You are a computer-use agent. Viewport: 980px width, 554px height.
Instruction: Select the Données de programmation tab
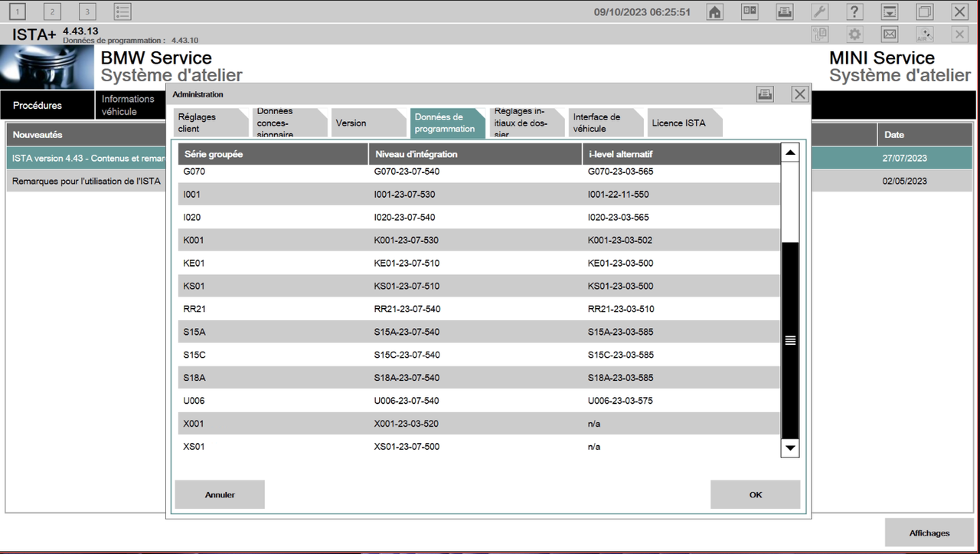[447, 123]
